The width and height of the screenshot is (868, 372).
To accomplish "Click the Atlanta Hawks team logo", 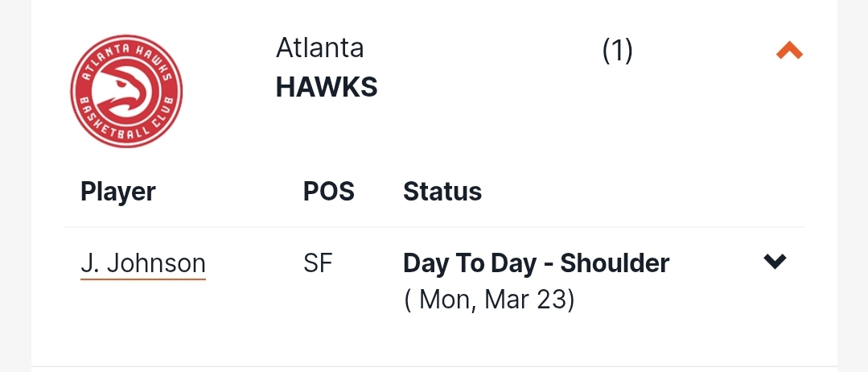I will [126, 91].
